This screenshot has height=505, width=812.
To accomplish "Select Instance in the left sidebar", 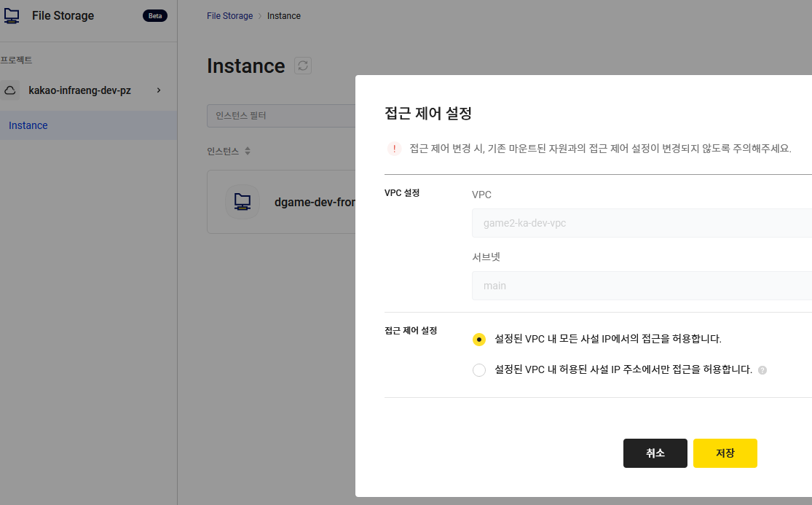I will click(28, 125).
